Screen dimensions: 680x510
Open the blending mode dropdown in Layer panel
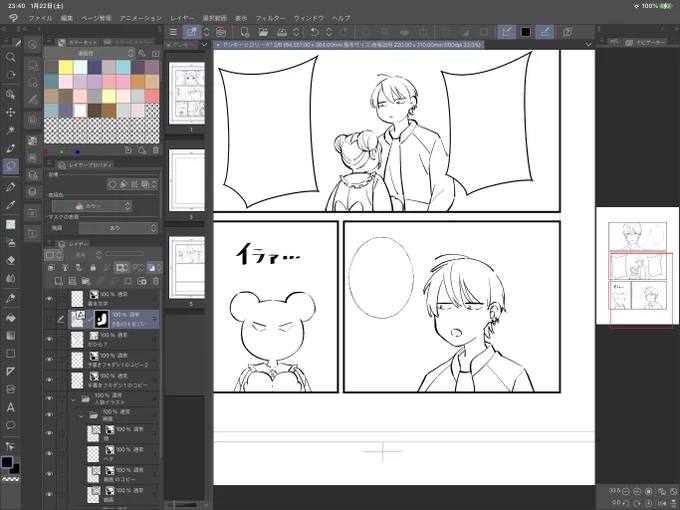coord(85,255)
